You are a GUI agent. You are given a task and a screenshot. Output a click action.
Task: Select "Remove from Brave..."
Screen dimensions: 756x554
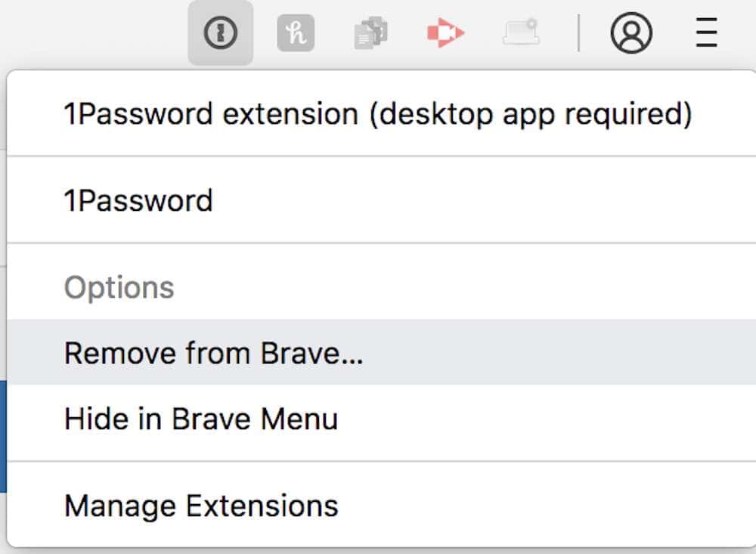214,353
